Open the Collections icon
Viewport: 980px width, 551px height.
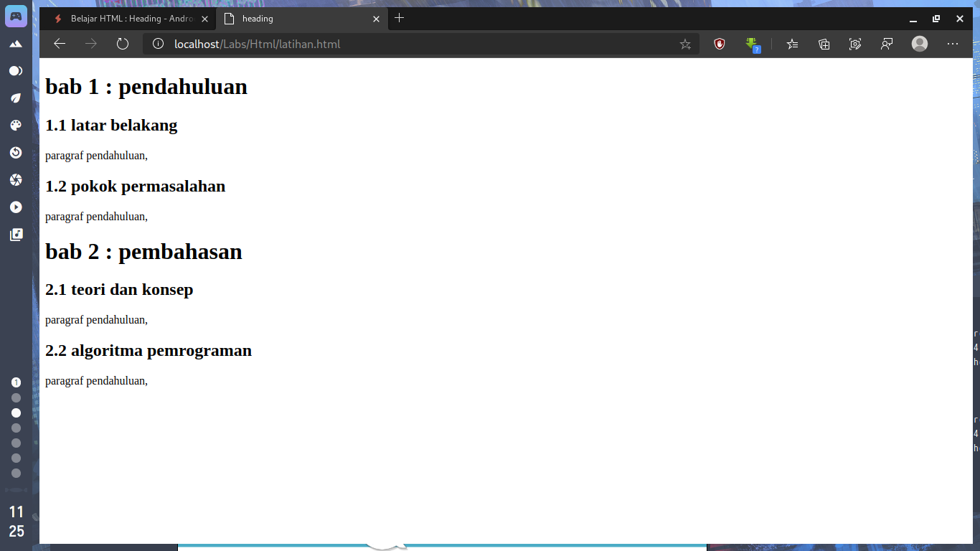coord(824,44)
